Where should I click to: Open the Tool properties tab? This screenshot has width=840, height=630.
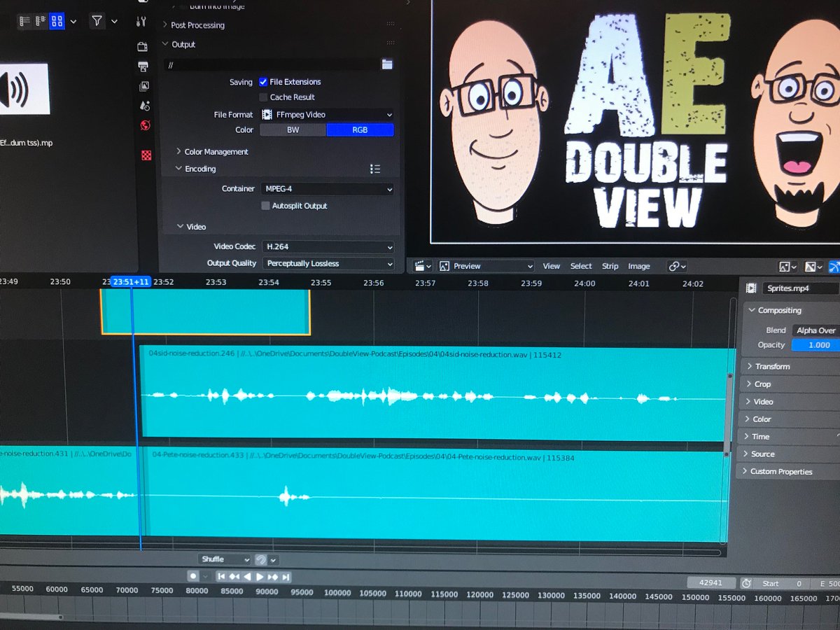[142, 22]
